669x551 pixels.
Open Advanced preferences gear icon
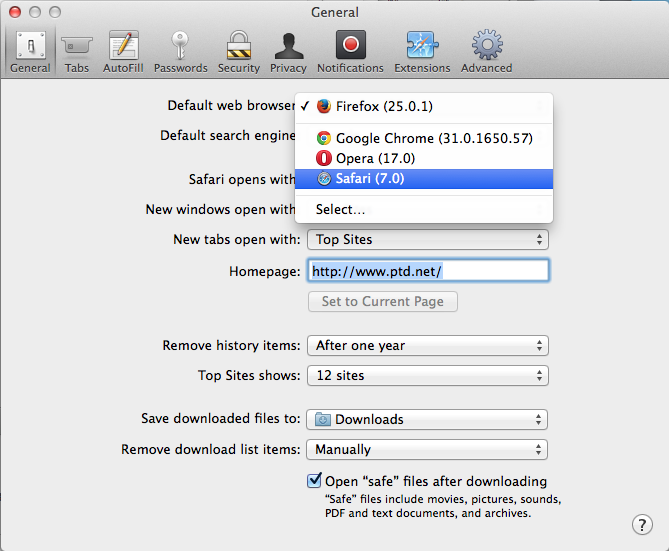487,44
